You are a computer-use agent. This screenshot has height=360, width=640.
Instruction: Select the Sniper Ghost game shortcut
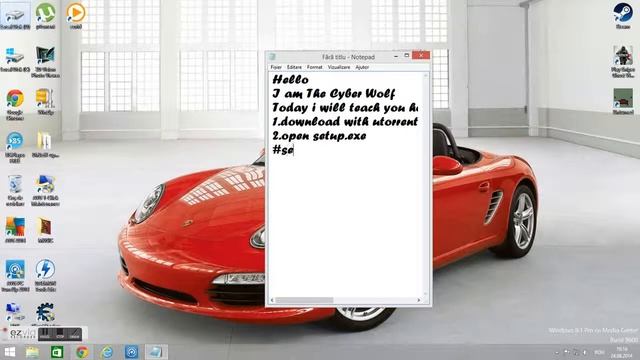click(x=623, y=62)
